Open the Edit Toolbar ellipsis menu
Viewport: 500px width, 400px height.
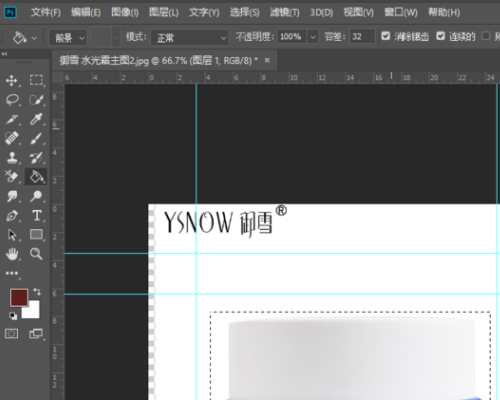12,273
